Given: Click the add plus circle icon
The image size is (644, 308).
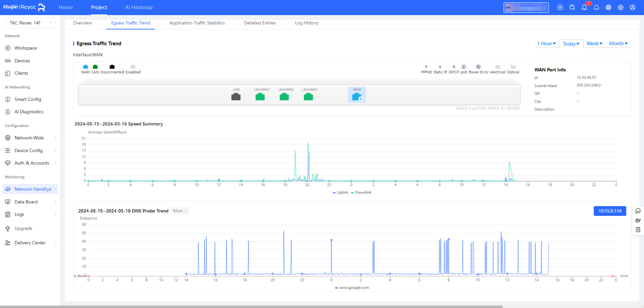Looking at the screenshot, I should 560,7.
